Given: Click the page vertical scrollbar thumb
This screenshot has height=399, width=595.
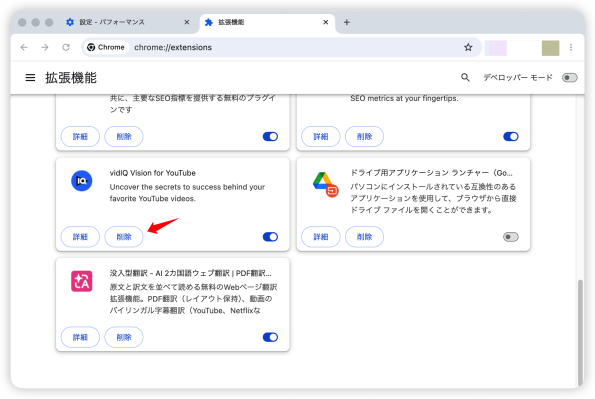Looking at the screenshot, I should pyautogui.click(x=580, y=333).
